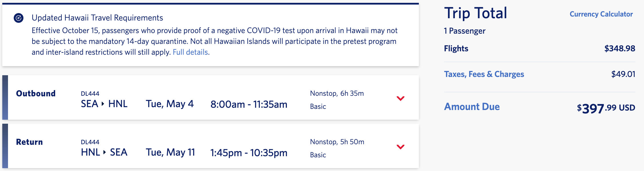Click the Nonstop, 6h 35m status on Outbound
This screenshot has height=171, width=644.
tap(337, 93)
